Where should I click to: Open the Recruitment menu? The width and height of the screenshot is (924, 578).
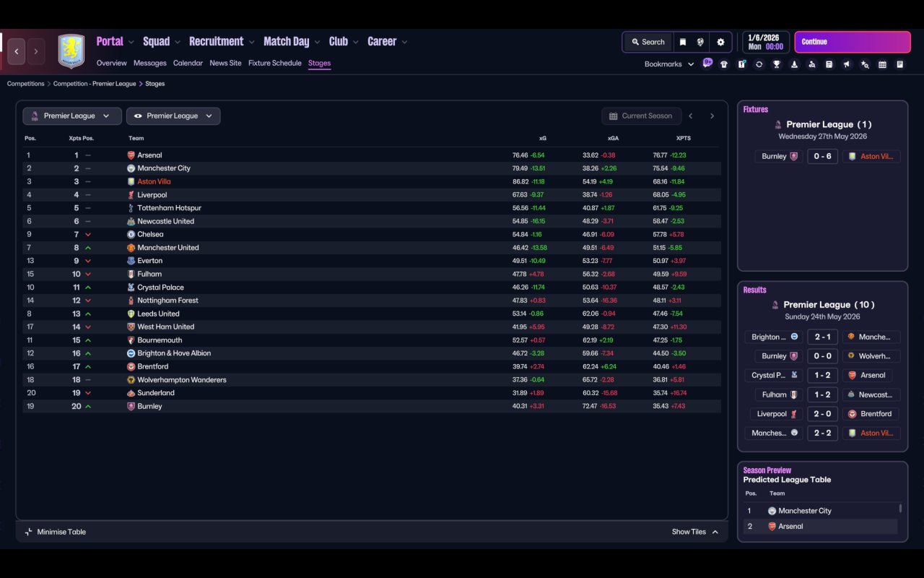216,42
